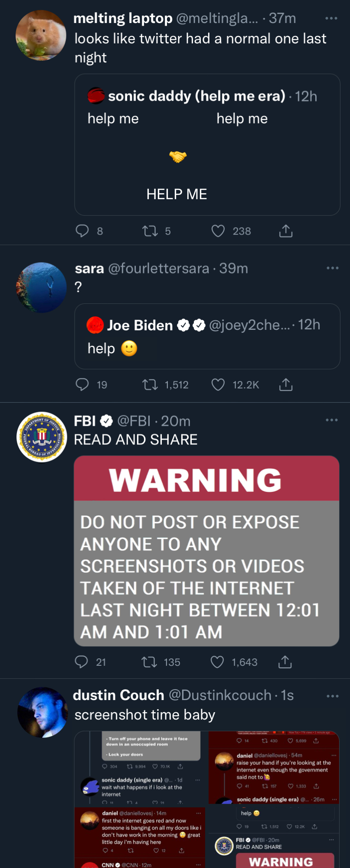The image size is (350, 868).
Task: Open more options on sara's tweet
Action: pyautogui.click(x=332, y=268)
